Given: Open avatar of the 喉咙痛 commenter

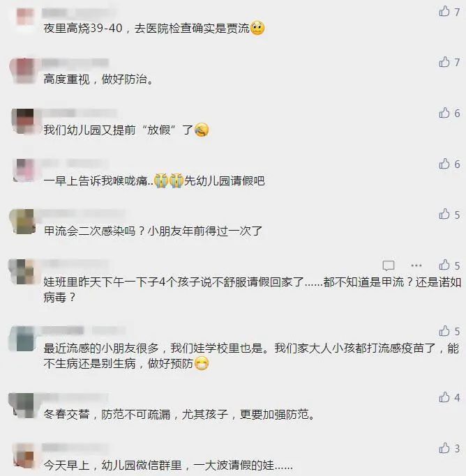Looking at the screenshot, I should pos(24,171).
